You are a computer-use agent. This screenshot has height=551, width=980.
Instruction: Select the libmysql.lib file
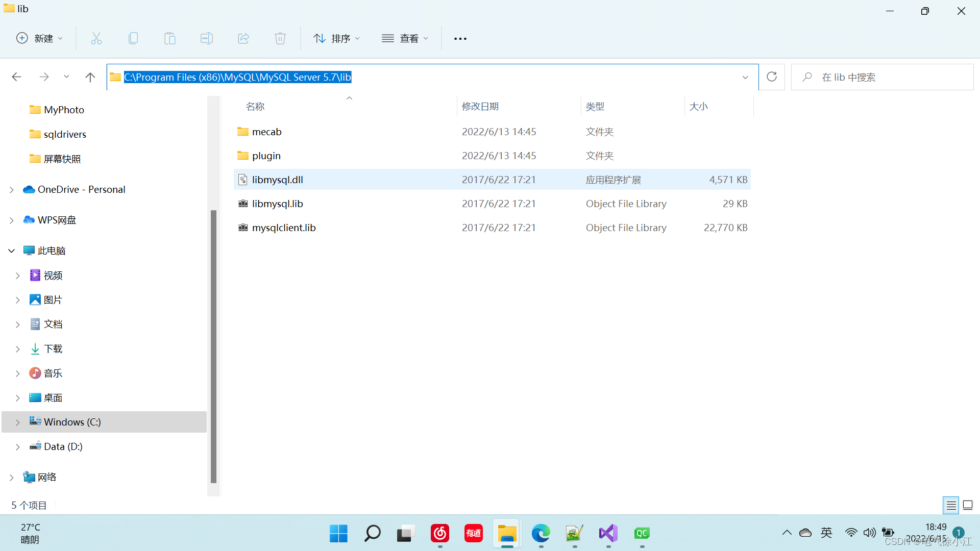(278, 204)
